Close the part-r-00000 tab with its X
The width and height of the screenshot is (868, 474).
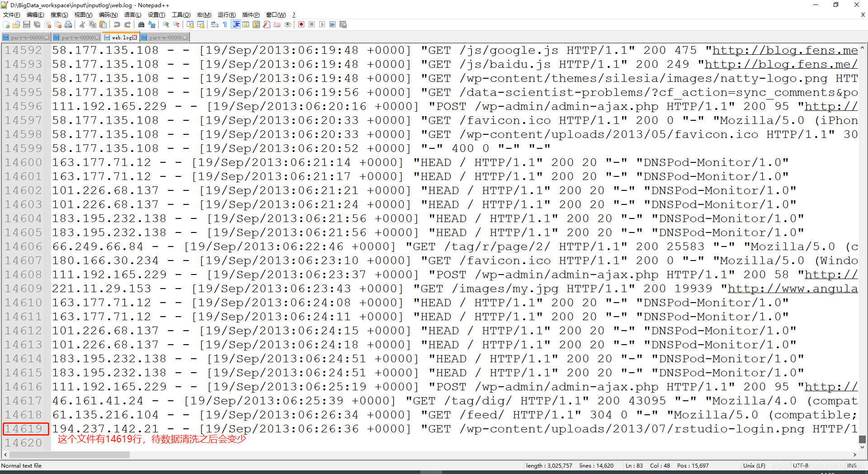(47, 38)
